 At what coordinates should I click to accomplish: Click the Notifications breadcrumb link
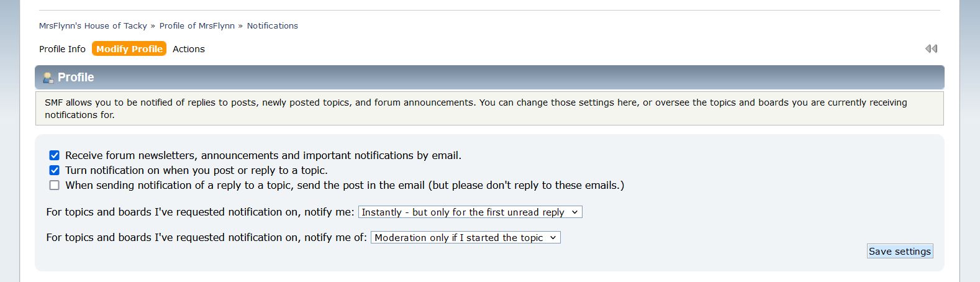[273, 25]
